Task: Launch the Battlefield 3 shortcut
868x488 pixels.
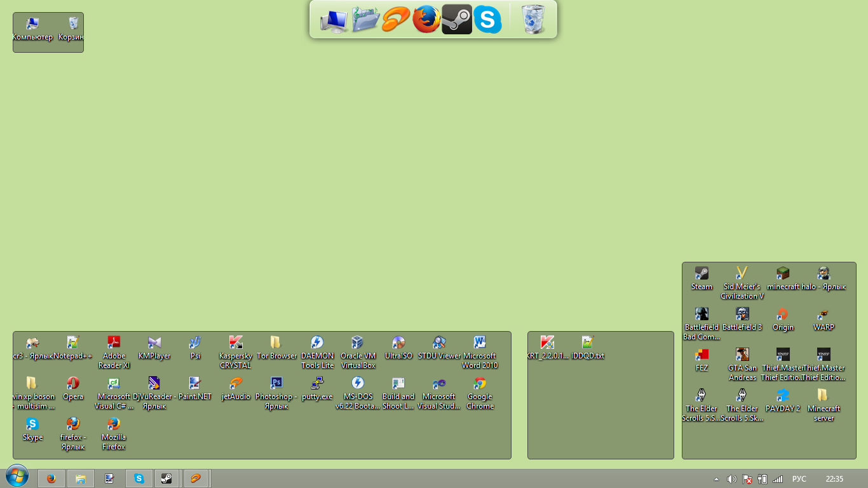Action: coord(742,320)
